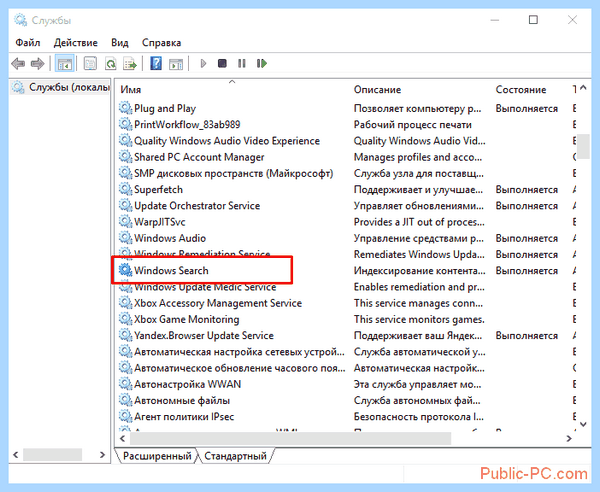The image size is (600, 492).
Task: Click Выполняется status for Plug and Play
Action: pyautogui.click(x=527, y=108)
